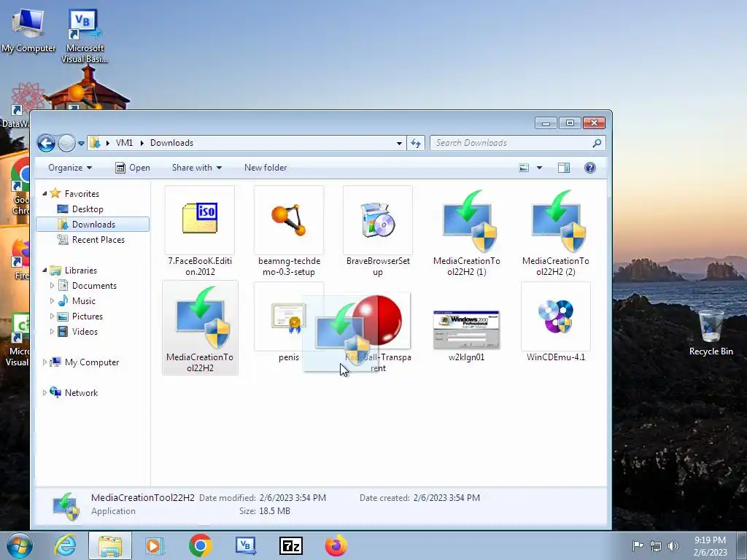Click Downloads in the address breadcrumb
The width and height of the screenshot is (747, 560).
(x=171, y=143)
